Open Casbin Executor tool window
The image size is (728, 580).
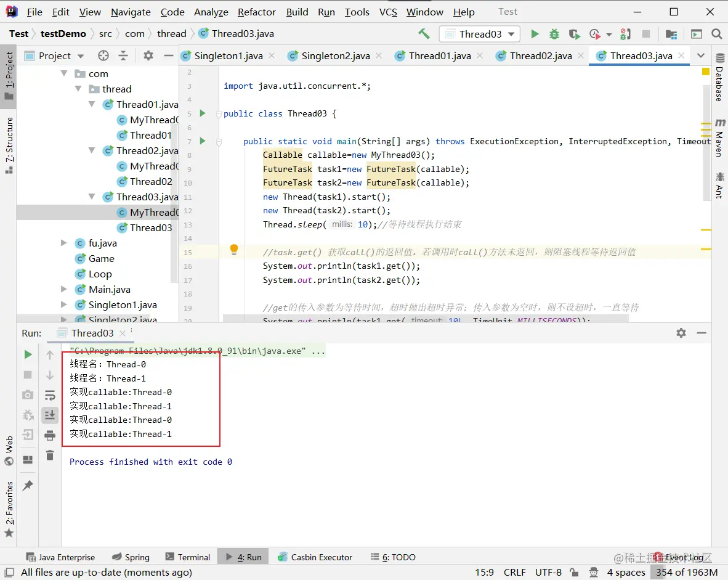click(x=315, y=557)
